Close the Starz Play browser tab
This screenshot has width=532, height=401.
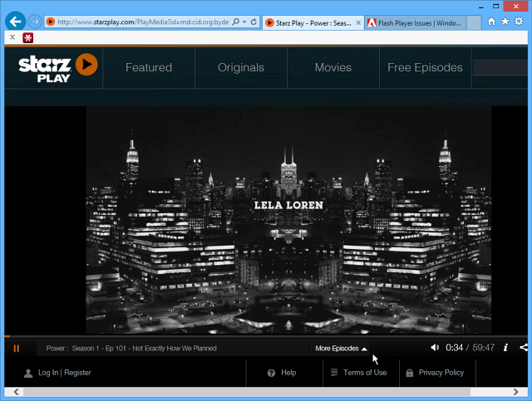point(358,22)
